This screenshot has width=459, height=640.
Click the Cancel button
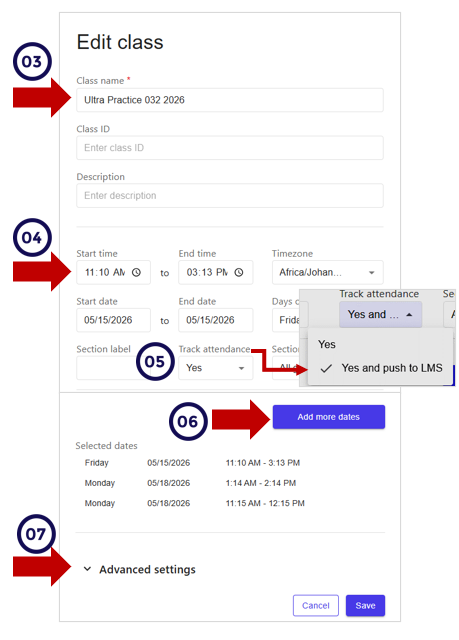tap(315, 605)
